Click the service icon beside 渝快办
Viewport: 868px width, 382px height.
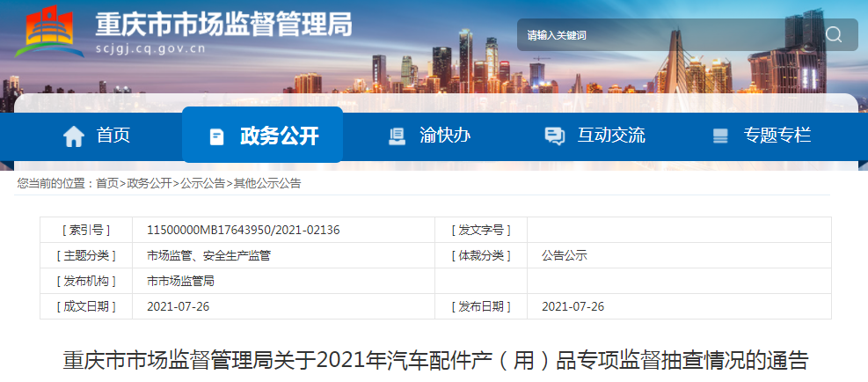pyautogui.click(x=397, y=136)
